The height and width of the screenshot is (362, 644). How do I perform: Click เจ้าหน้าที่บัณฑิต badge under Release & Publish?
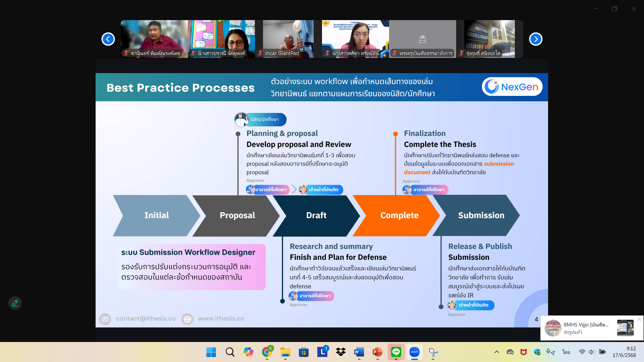click(471, 305)
